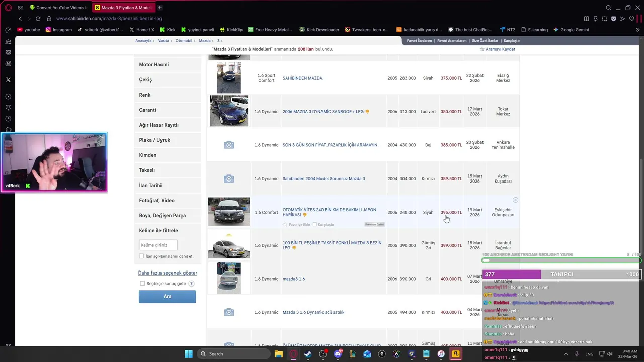
Task: Open Size Özel İlanlar menu item
Action: [485, 41]
